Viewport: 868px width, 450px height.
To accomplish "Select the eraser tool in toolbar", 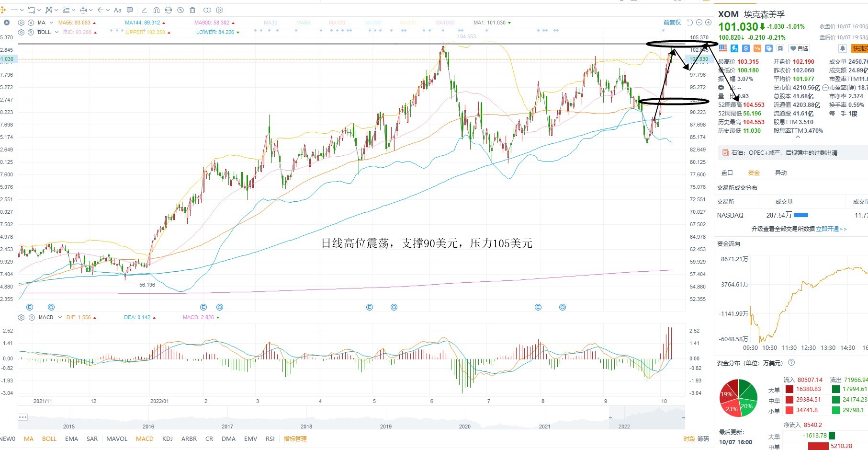I will click(x=145, y=10).
